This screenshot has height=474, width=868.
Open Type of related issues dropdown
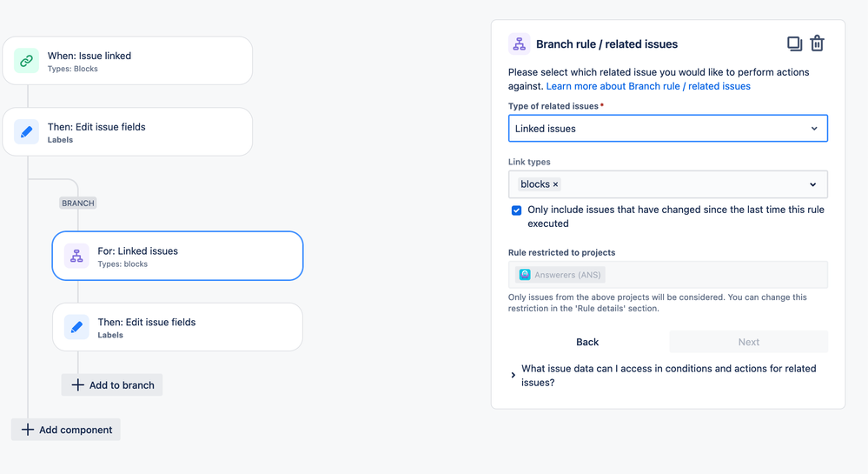point(667,129)
